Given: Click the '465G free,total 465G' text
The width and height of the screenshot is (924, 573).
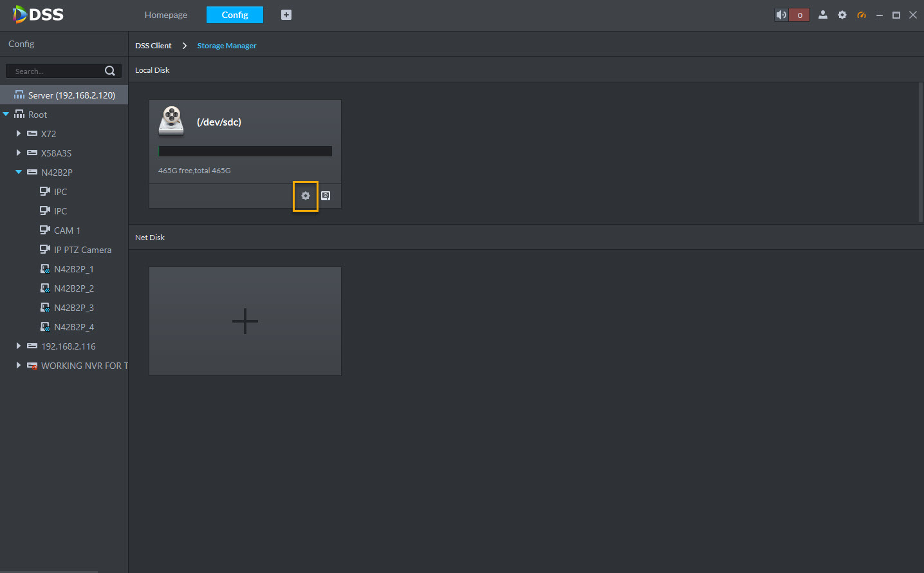Looking at the screenshot, I should 194,171.
